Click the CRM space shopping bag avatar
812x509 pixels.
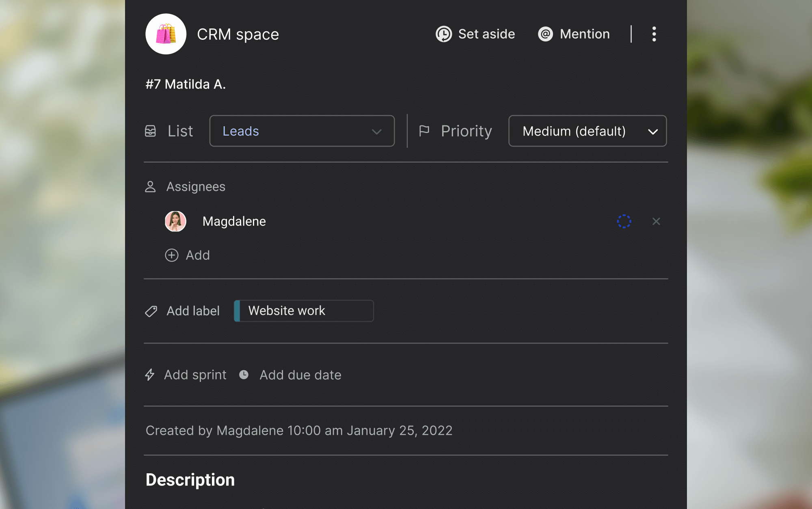tap(166, 34)
